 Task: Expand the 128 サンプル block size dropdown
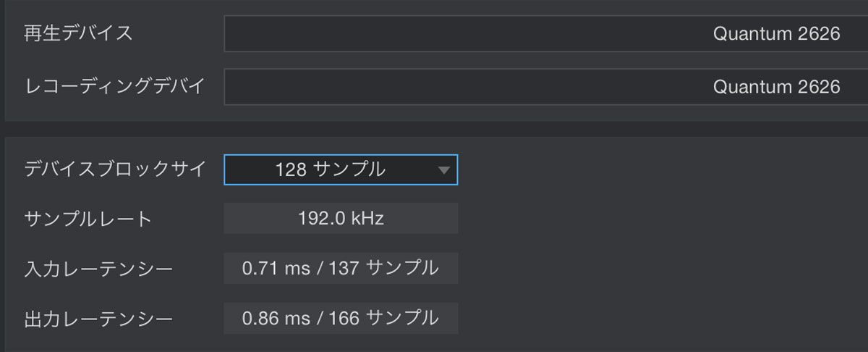tap(341, 169)
